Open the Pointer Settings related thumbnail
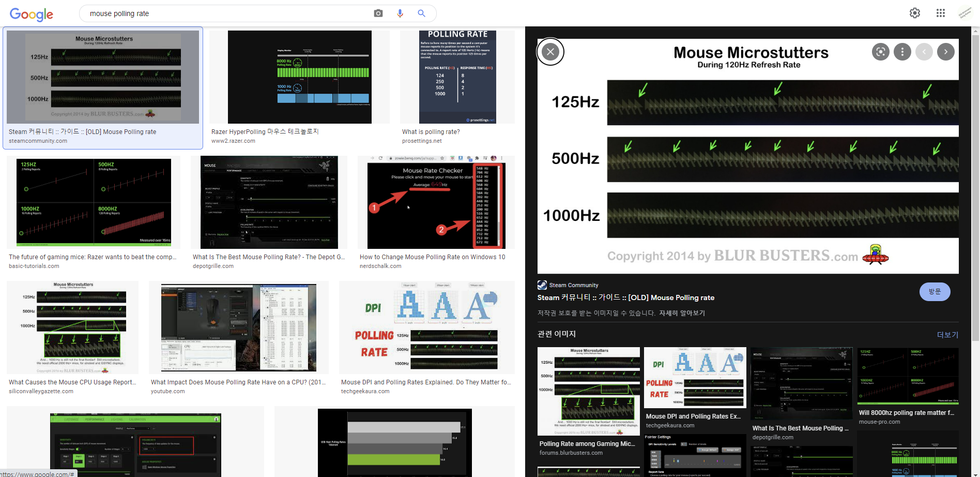Screen dimensions: 980x477 pos(695,455)
